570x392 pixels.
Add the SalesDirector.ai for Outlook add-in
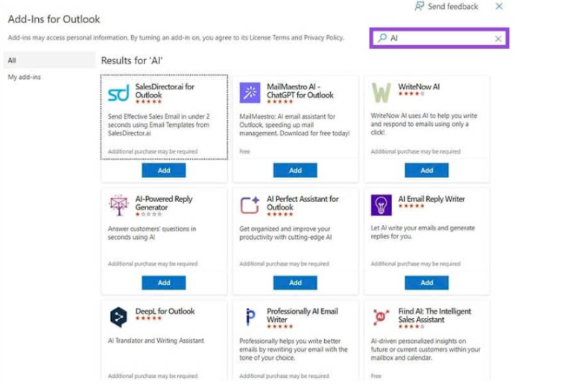(x=164, y=171)
